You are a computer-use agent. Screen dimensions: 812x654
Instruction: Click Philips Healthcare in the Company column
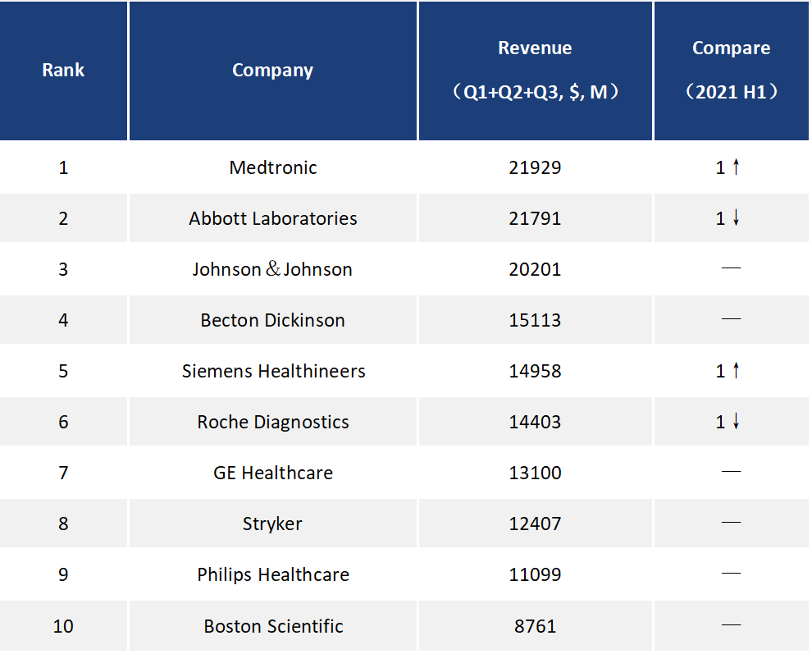tap(273, 574)
